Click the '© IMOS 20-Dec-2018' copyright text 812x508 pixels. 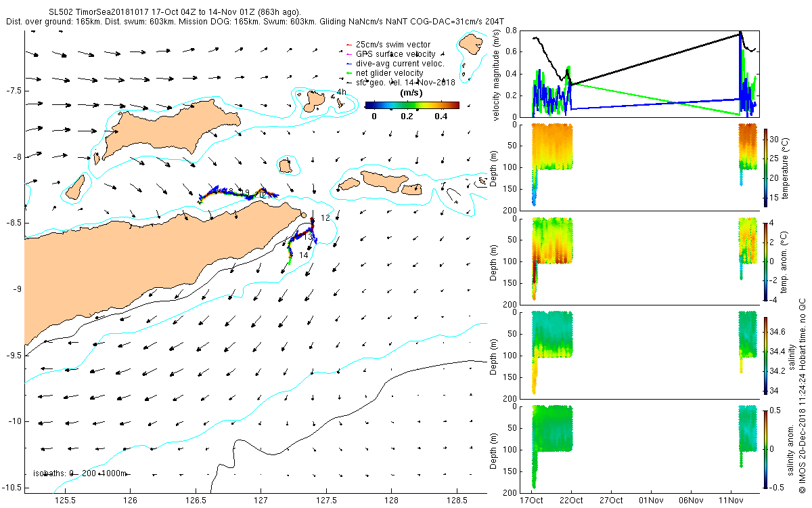click(802, 395)
